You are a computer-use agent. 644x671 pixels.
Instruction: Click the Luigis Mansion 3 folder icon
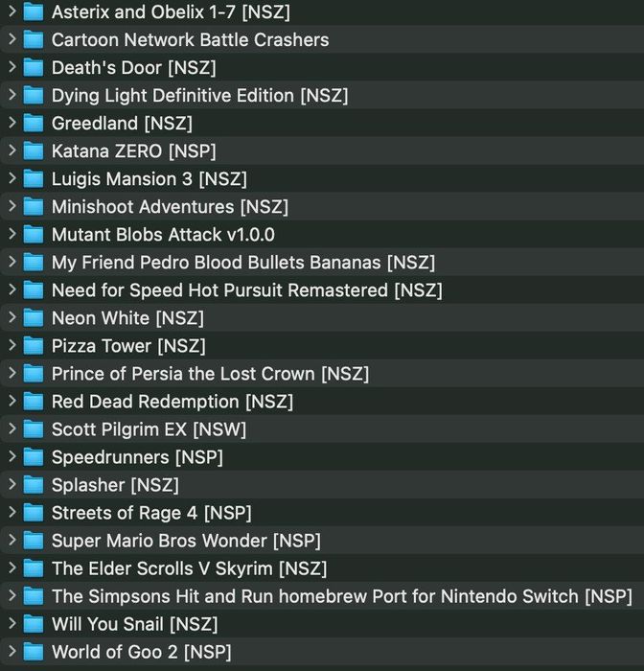(34, 179)
